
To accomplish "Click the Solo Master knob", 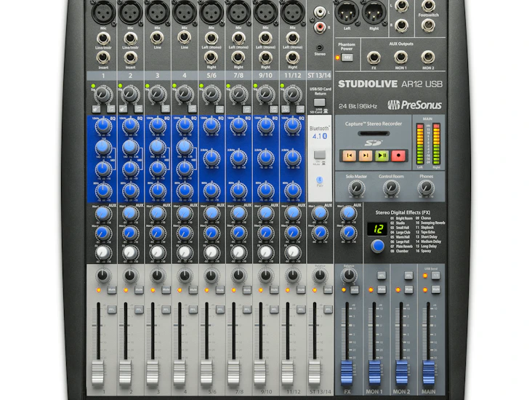I will point(357,188).
